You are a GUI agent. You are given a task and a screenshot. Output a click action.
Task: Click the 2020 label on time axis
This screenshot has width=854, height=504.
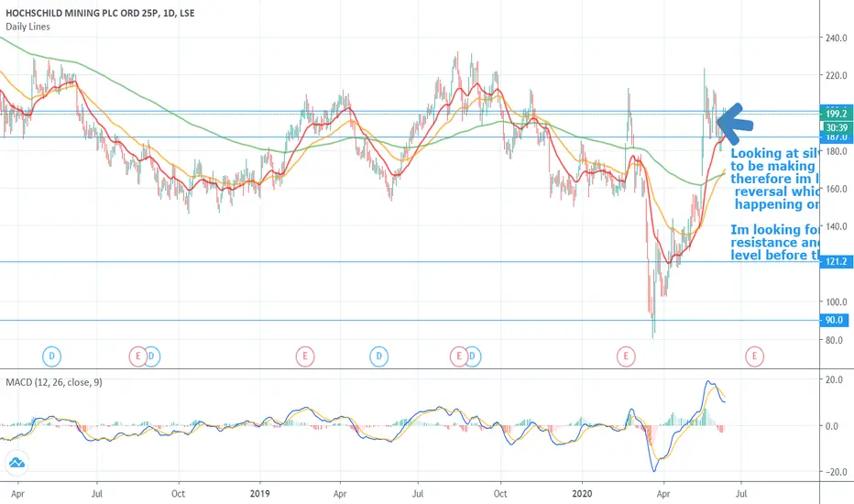point(582,494)
